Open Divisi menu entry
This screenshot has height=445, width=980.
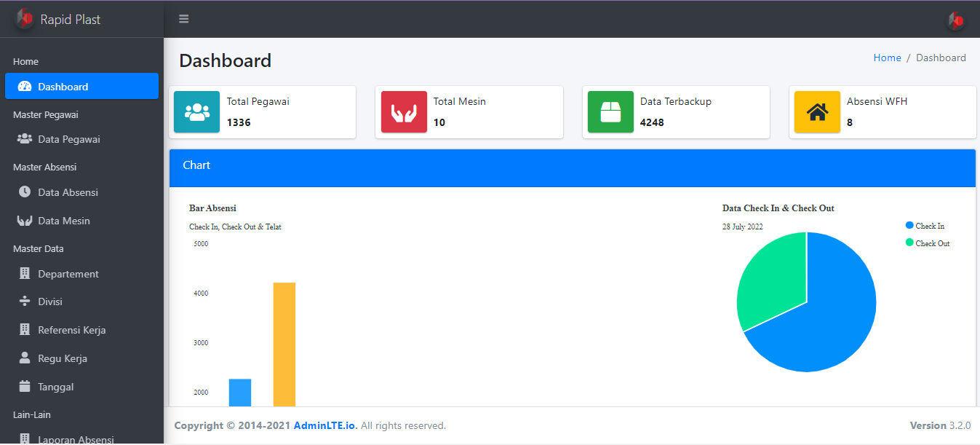pyautogui.click(x=52, y=302)
